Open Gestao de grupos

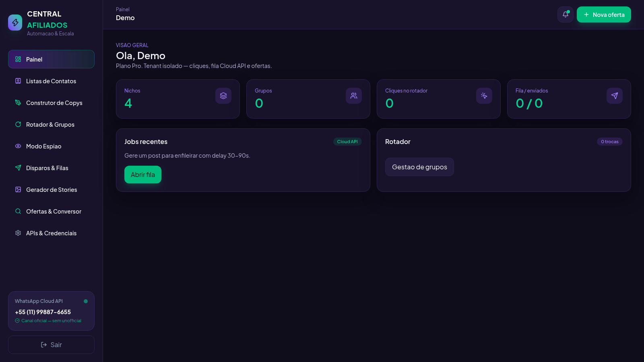pos(419,167)
